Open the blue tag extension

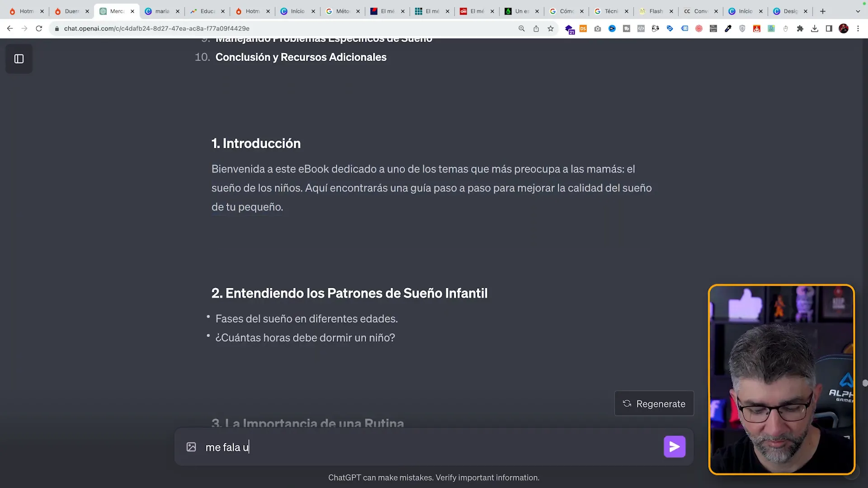[670, 28]
